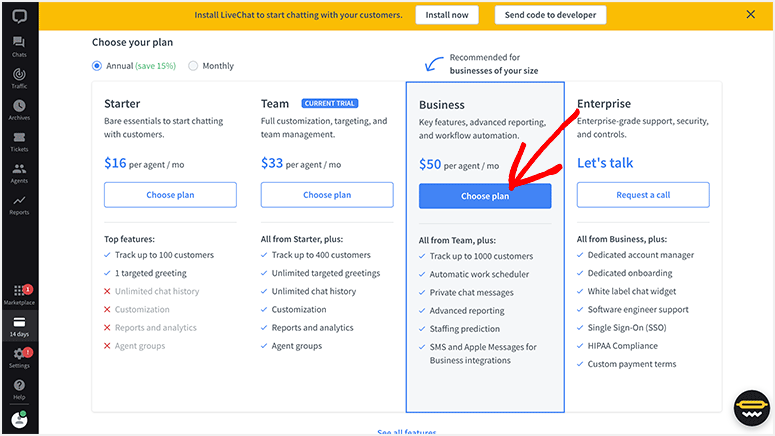Open Settings gear in sidebar

pyautogui.click(x=19, y=358)
